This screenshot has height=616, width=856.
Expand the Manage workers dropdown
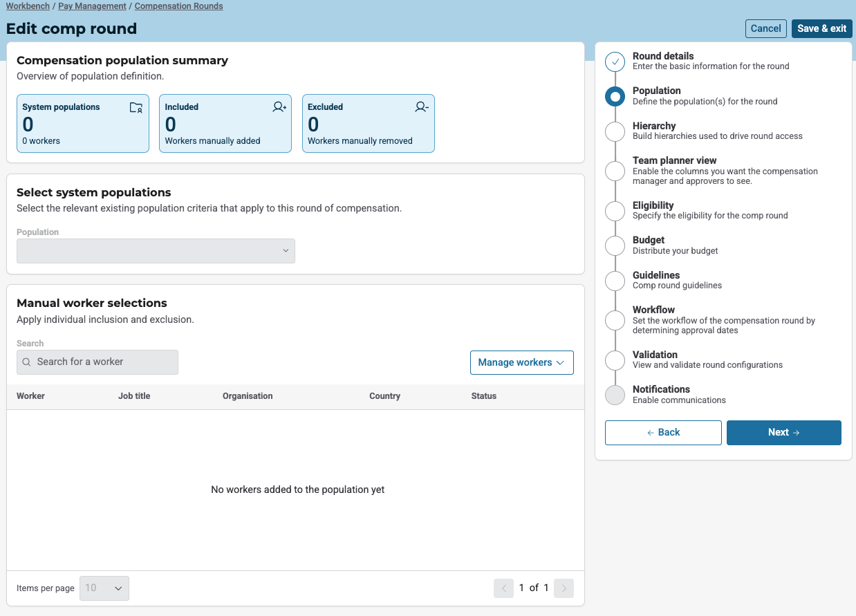[x=521, y=362]
